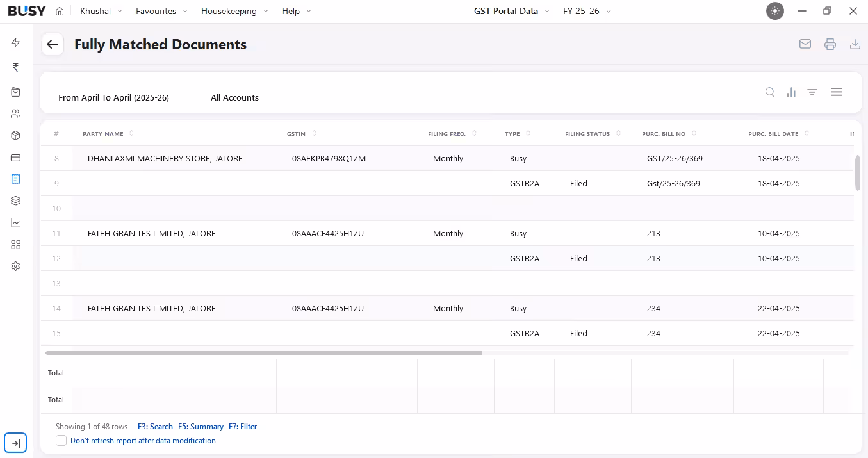The width and height of the screenshot is (868, 458).
Task: Click the All Accounts selector
Action: (234, 98)
